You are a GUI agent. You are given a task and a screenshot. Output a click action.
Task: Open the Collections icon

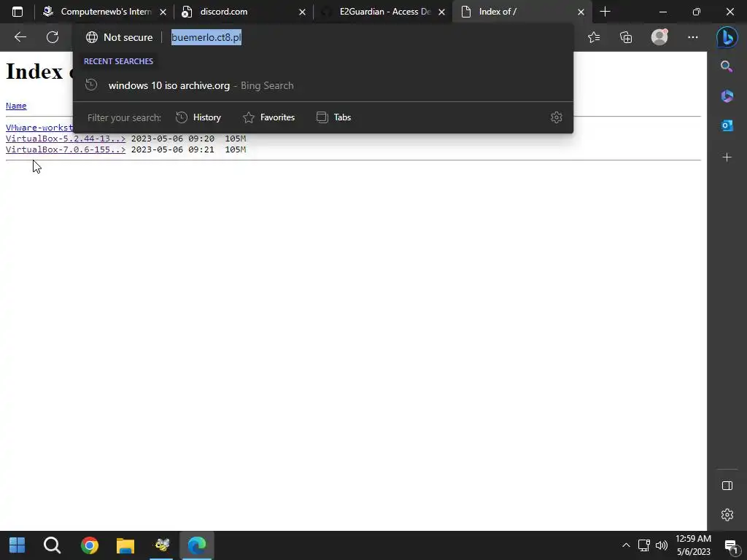tap(626, 37)
